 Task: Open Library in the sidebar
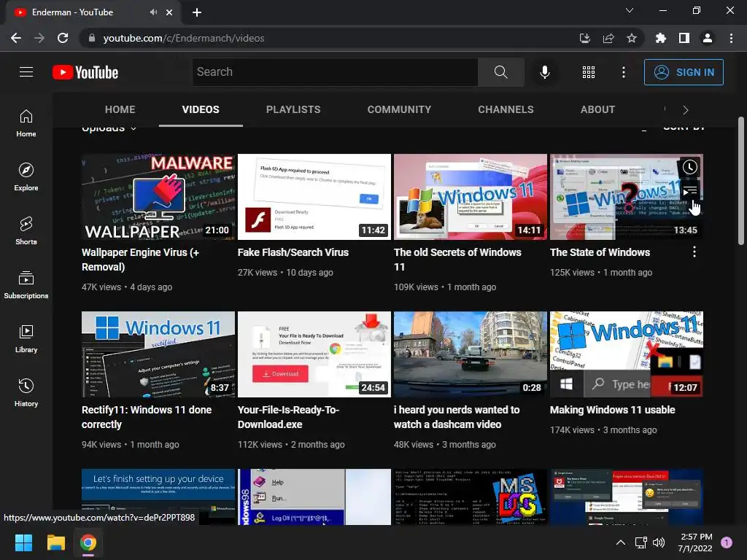point(26,338)
